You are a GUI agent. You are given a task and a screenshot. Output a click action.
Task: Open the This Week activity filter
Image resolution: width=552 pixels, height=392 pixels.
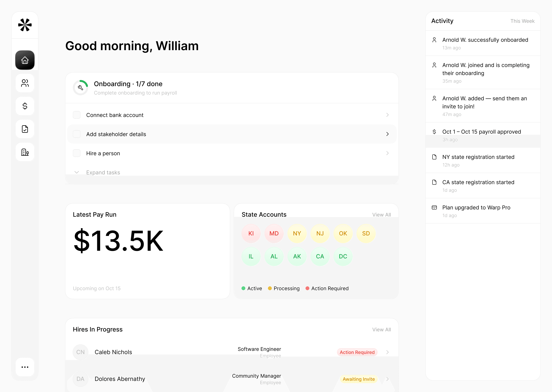click(x=522, y=21)
